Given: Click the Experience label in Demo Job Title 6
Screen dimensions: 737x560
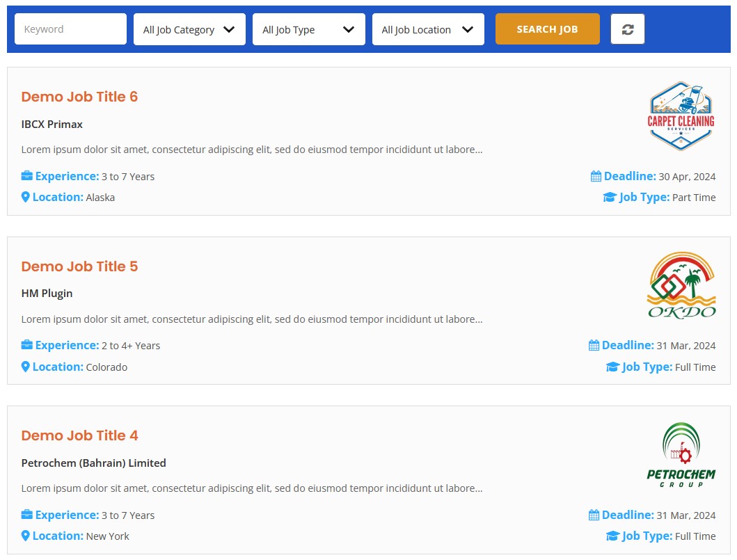Looking at the screenshot, I should [68, 176].
